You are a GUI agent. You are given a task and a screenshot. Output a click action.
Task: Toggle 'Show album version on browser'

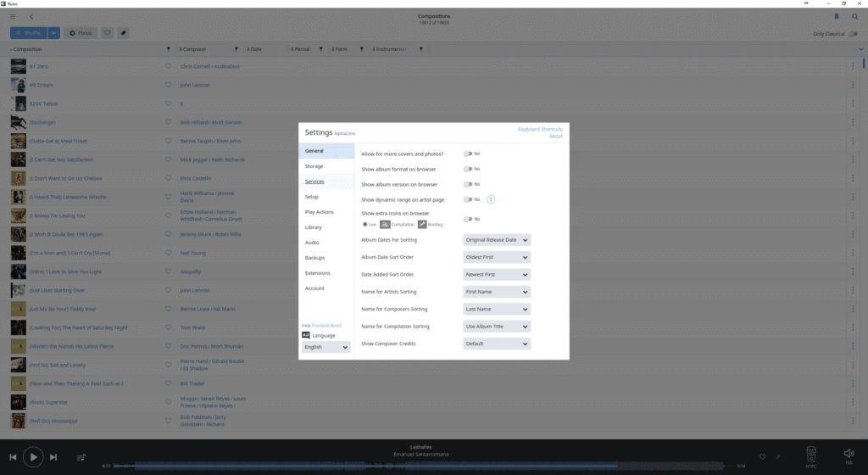[468, 184]
